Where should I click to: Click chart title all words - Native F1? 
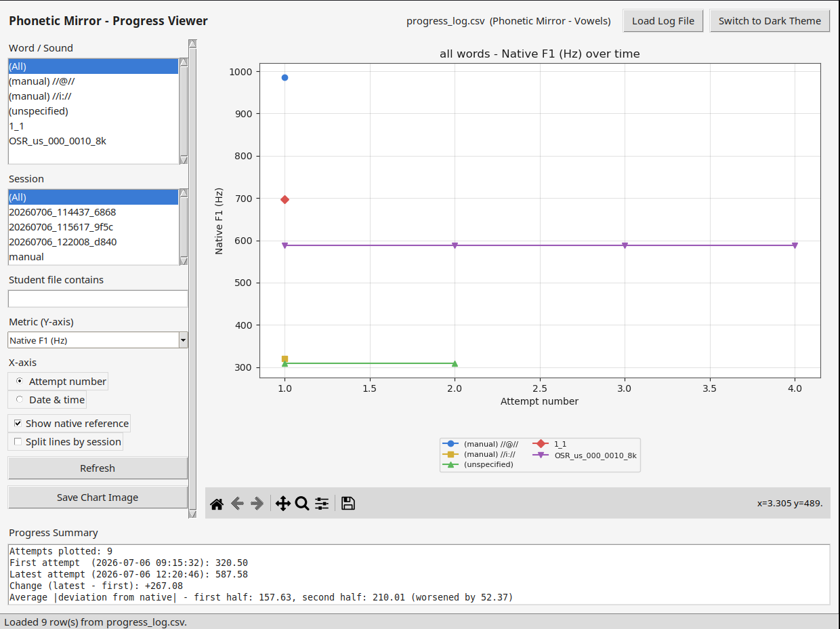540,54
